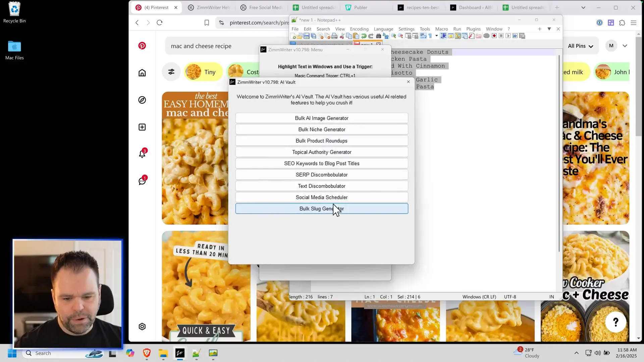Viewport: 644px width, 362px height.
Task: Click the Zoom In icon in Notepad++
Action: [393, 36]
